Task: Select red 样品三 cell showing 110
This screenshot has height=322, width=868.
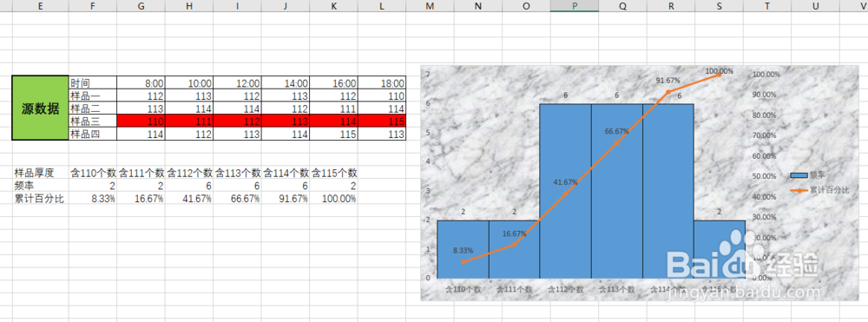Action: point(141,121)
